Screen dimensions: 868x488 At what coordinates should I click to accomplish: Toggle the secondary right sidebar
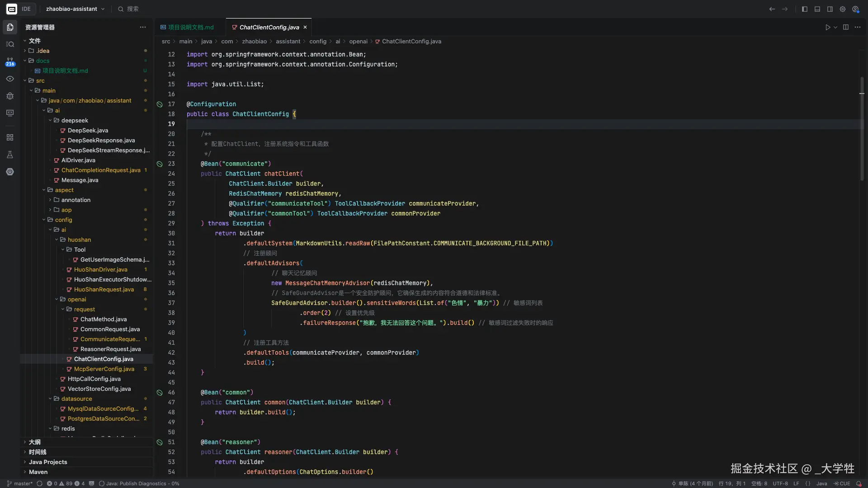(830, 9)
